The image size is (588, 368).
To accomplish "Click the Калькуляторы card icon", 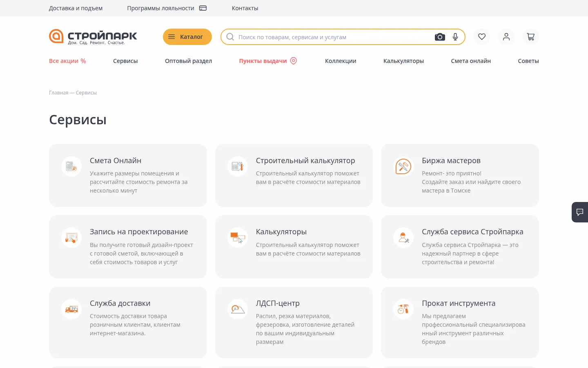I will coord(238,238).
